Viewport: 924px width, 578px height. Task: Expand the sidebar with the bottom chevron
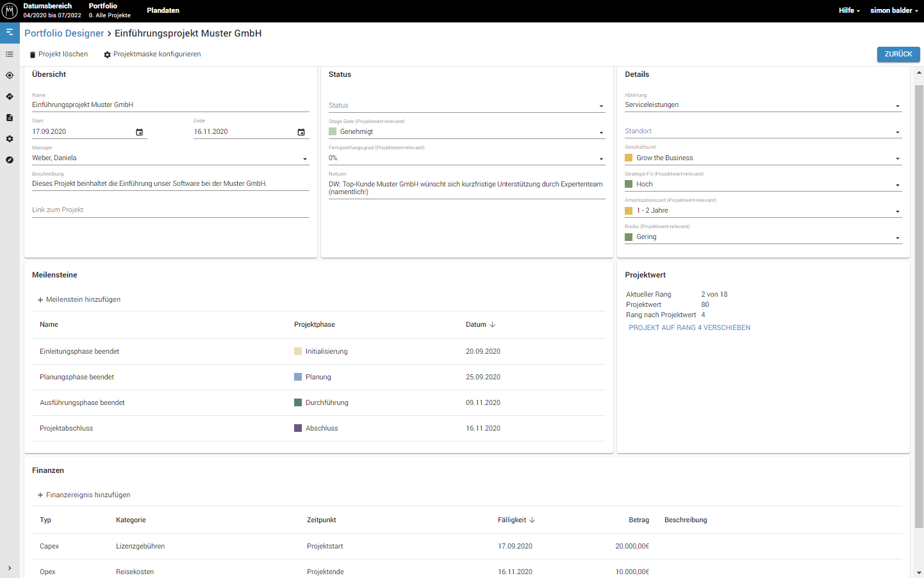(x=10, y=568)
